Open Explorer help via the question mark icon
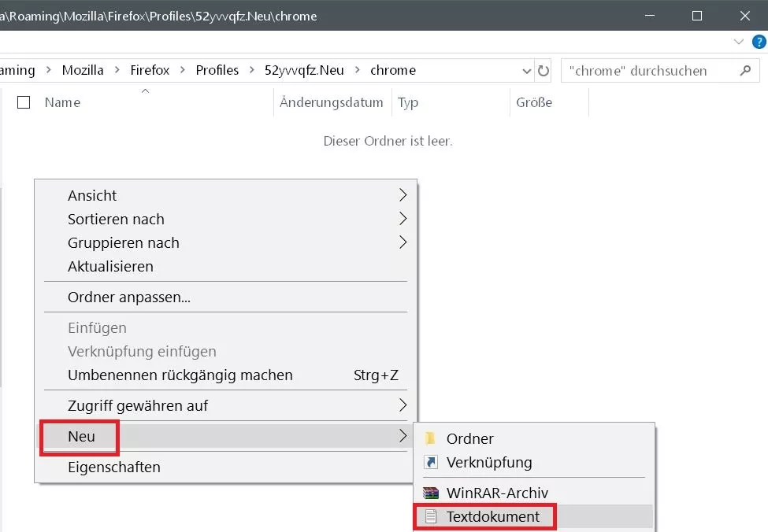Viewport: 768px width, 532px height. tap(759, 42)
